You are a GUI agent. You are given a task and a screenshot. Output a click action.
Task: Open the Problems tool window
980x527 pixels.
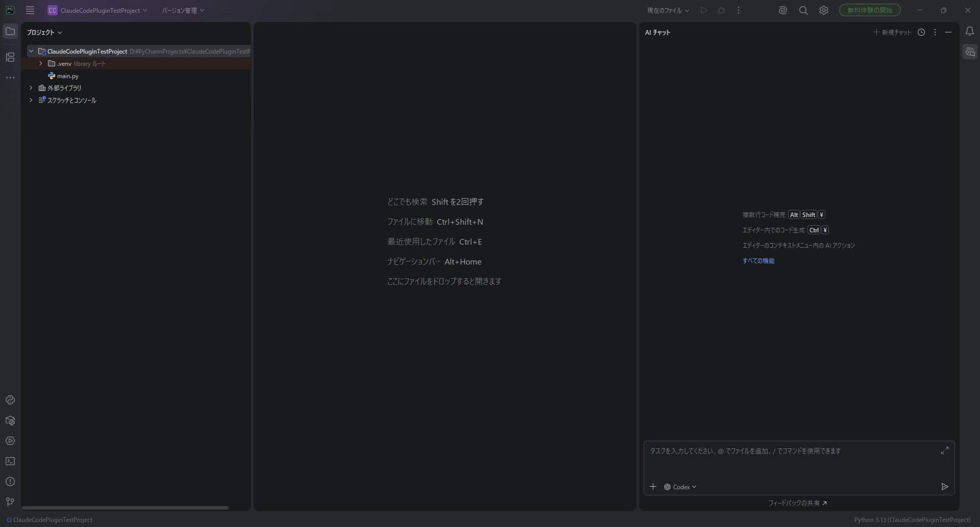click(x=10, y=482)
